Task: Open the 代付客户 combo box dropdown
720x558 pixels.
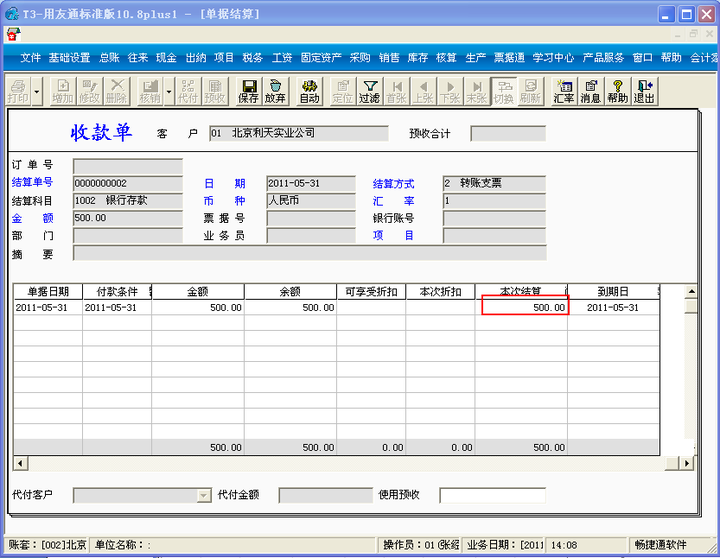Action: pos(203,496)
